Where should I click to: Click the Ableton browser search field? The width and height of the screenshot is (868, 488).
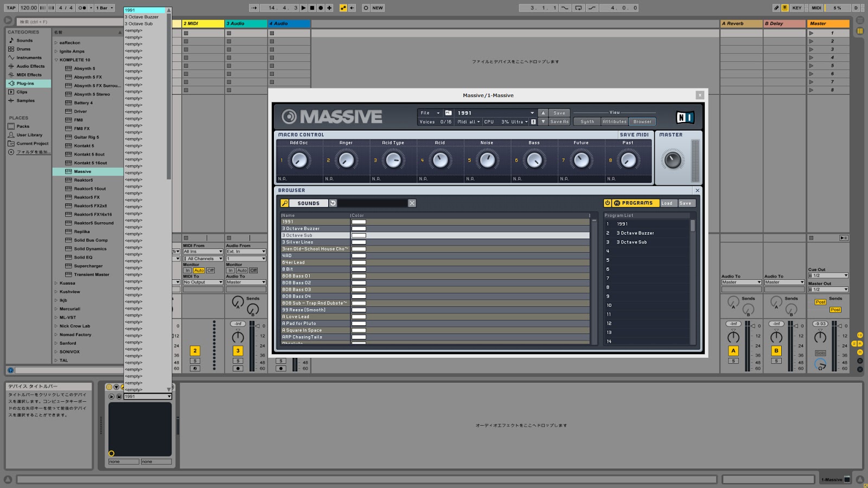69,22
